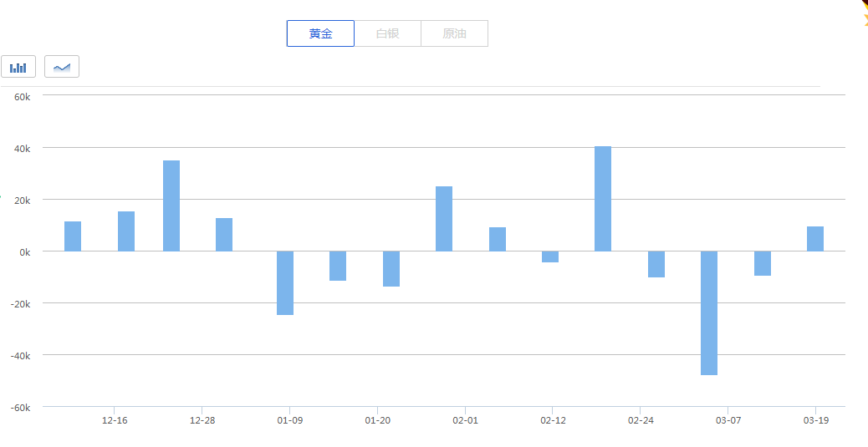868x447 pixels.
Task: Click the 60k axis label
Action: (x=22, y=97)
